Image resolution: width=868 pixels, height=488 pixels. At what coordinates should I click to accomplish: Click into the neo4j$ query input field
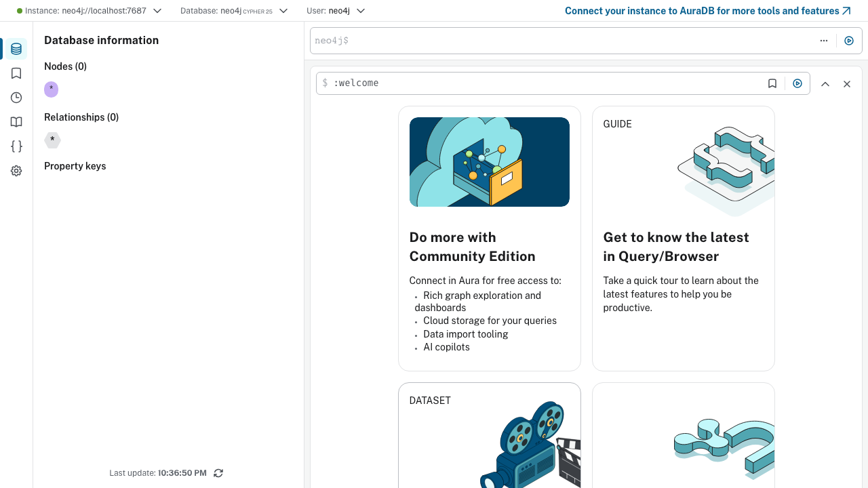click(x=563, y=41)
